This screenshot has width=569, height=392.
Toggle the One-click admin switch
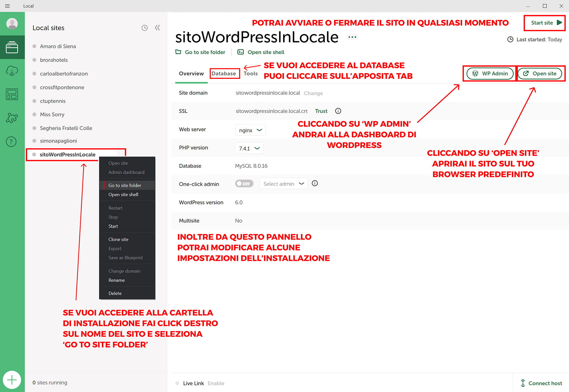(x=244, y=184)
